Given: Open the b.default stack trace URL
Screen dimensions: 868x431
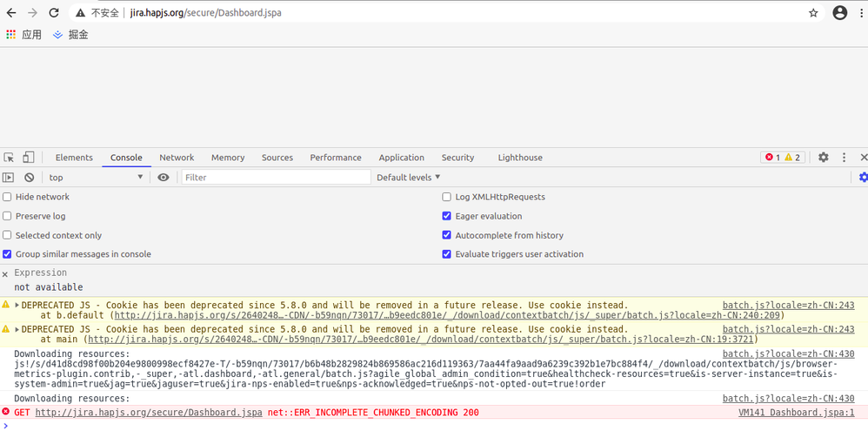Looking at the screenshot, I should click(x=446, y=315).
